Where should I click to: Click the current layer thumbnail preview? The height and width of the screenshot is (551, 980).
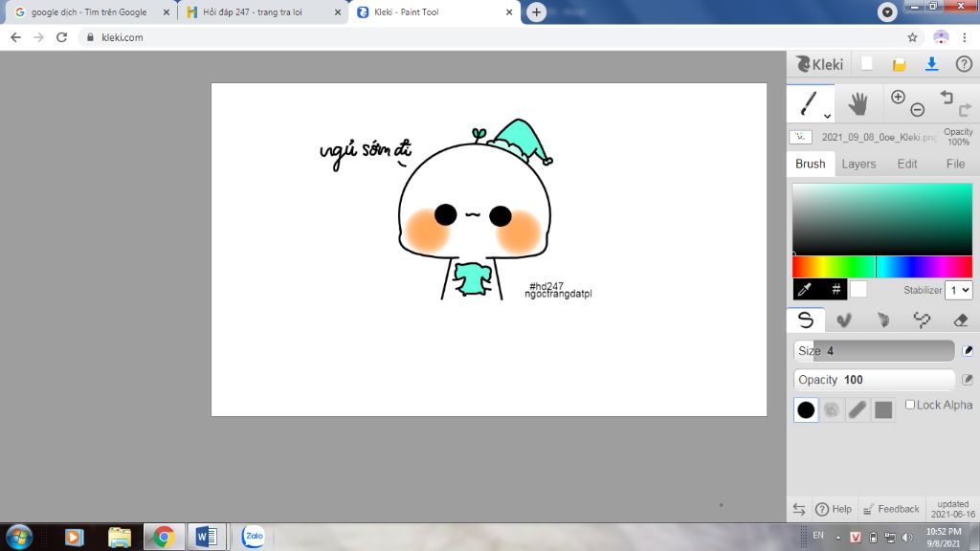(x=801, y=137)
